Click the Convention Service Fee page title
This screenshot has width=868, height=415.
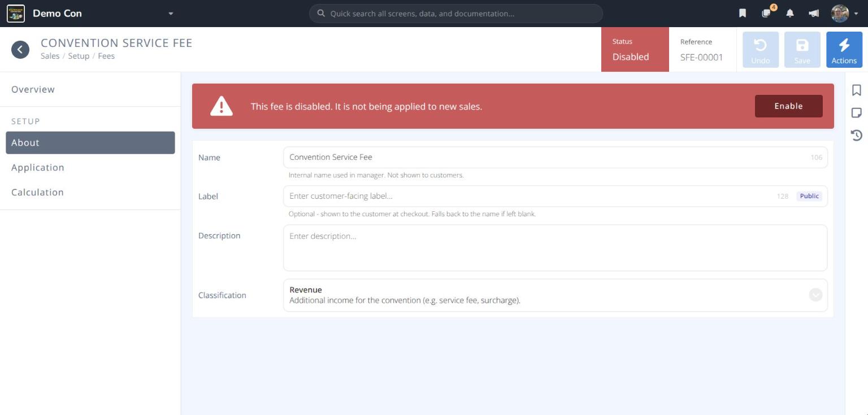coord(116,43)
